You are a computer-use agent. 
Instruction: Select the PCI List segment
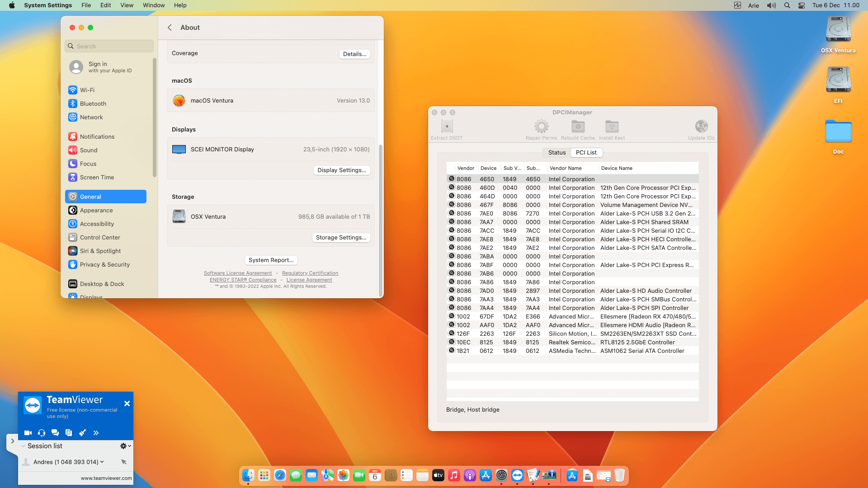pyautogui.click(x=586, y=153)
